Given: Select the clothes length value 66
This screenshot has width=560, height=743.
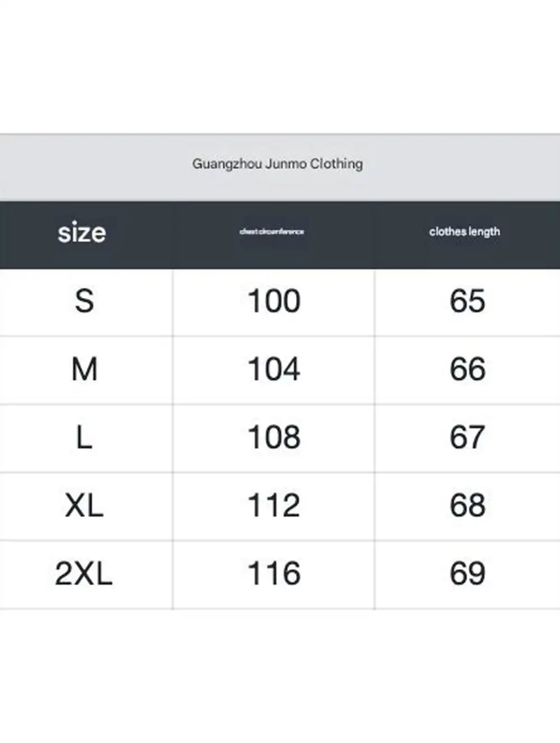Looking at the screenshot, I should (x=467, y=370).
